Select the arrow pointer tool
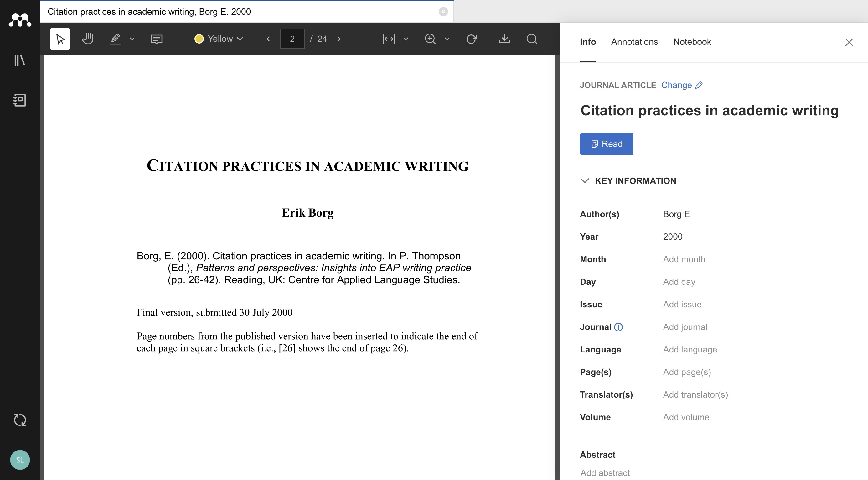The height and width of the screenshot is (480, 868). [x=60, y=39]
